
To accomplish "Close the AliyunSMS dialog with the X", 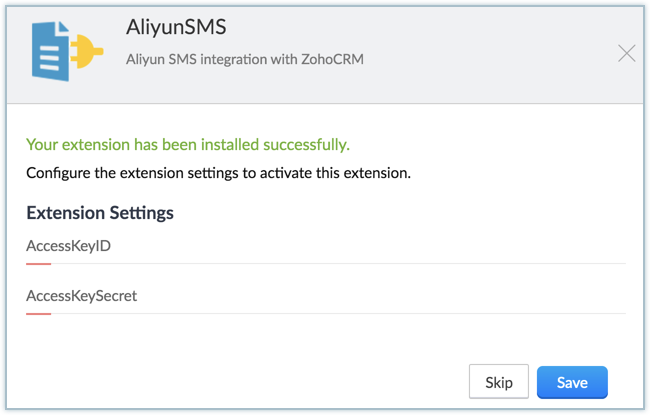I will 626,53.
